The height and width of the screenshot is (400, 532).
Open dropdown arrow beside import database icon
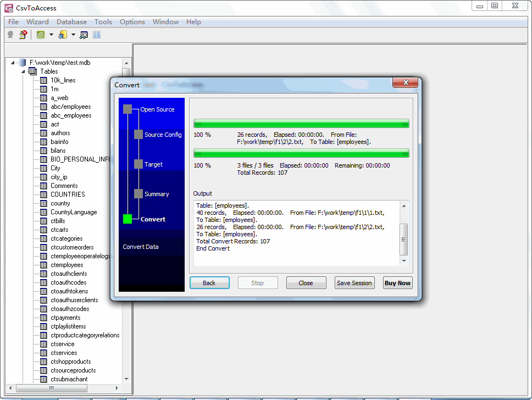click(x=73, y=35)
